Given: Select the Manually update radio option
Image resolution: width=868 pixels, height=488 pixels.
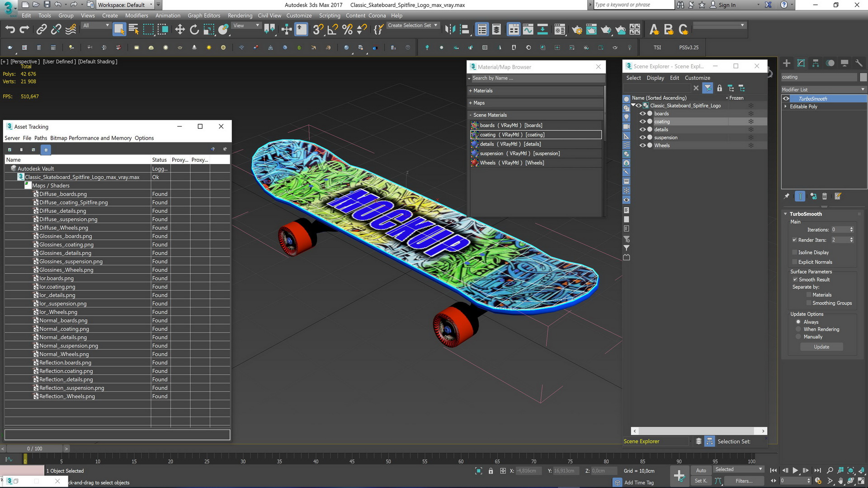Looking at the screenshot, I should pyautogui.click(x=798, y=337).
